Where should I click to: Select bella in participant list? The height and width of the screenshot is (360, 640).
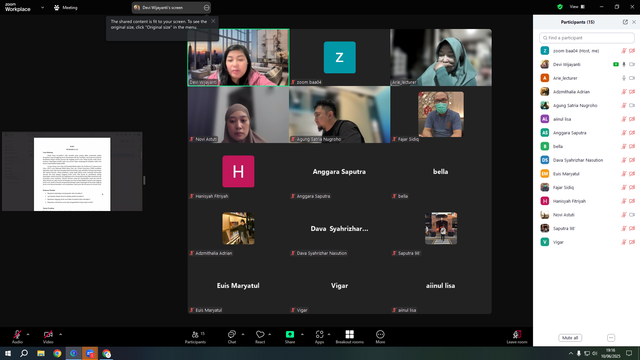tap(587, 147)
